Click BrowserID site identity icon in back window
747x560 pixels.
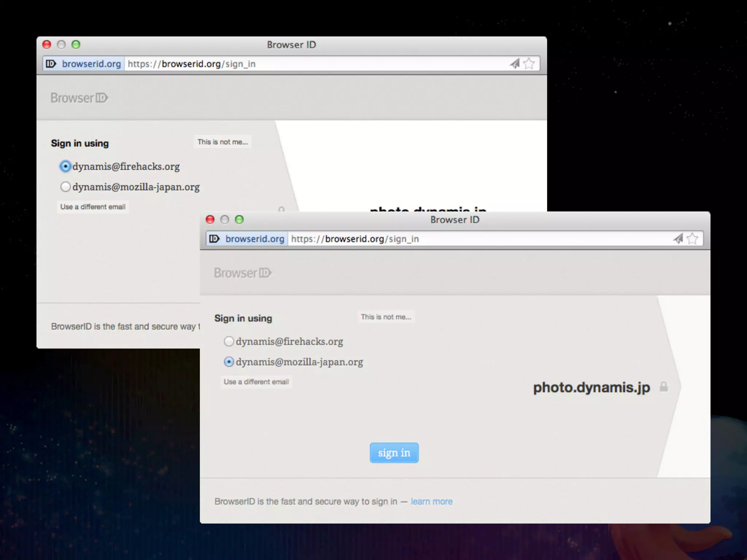tap(51, 64)
